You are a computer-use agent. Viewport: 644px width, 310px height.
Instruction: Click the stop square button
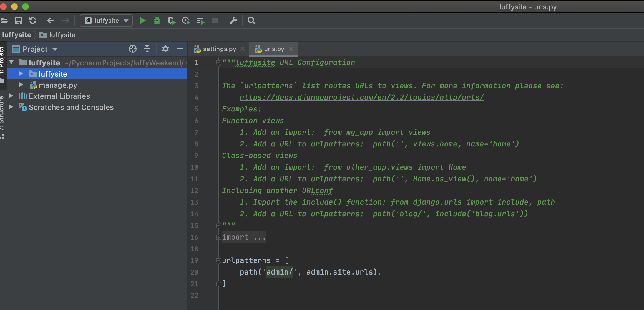(x=215, y=21)
